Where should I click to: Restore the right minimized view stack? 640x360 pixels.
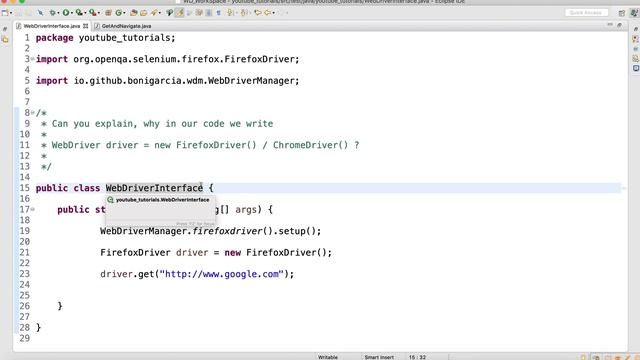click(636, 29)
